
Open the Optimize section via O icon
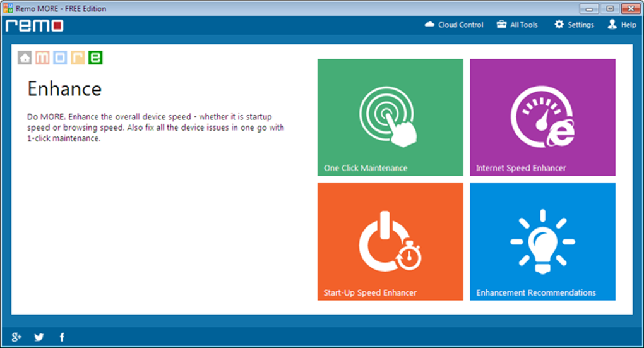pyautogui.click(x=60, y=57)
